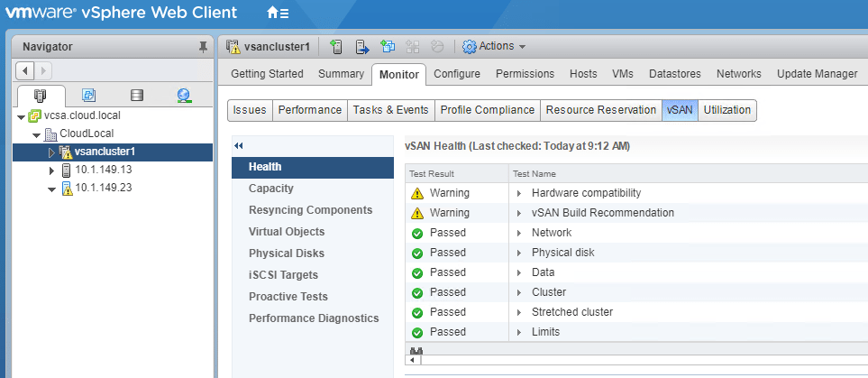Click the Move Hosts into Cluster icon
This screenshot has width=868, height=378.
pyautogui.click(x=362, y=46)
